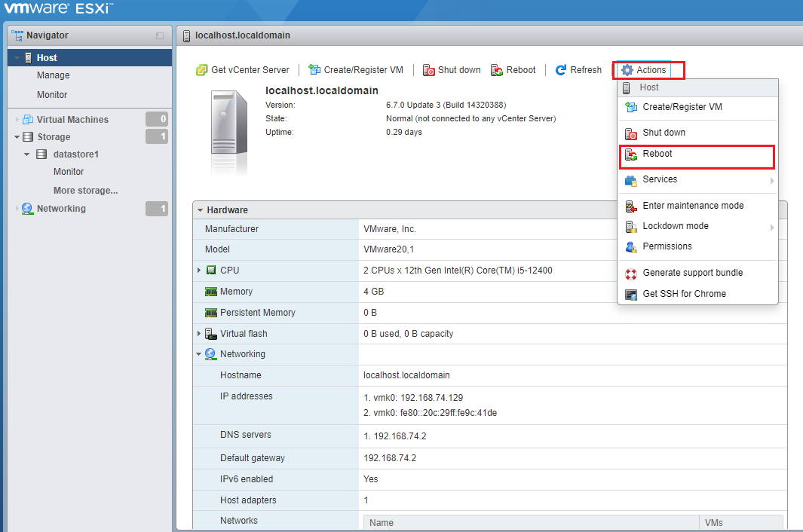Click the version text 6.7.0 Update 3
This screenshot has width=803, height=532.
446,105
